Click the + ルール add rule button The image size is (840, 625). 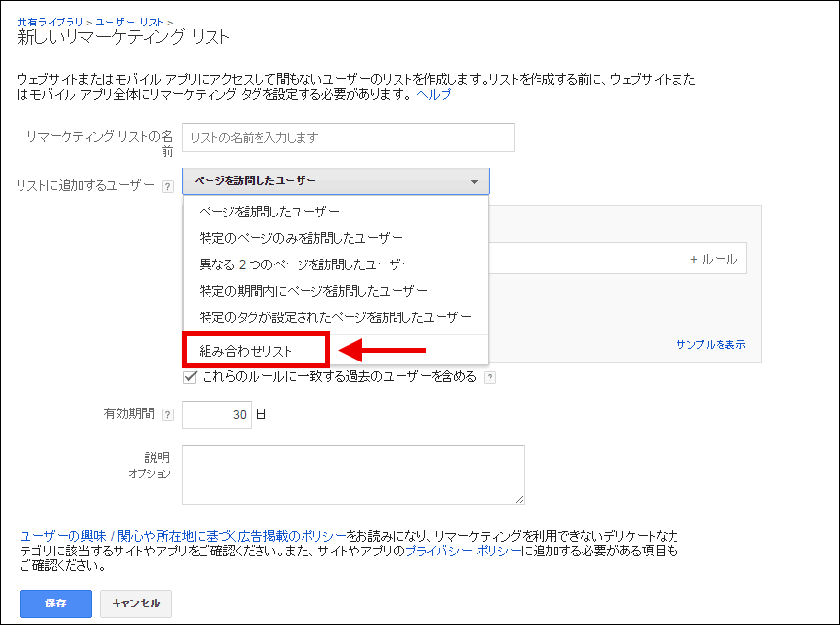(713, 260)
